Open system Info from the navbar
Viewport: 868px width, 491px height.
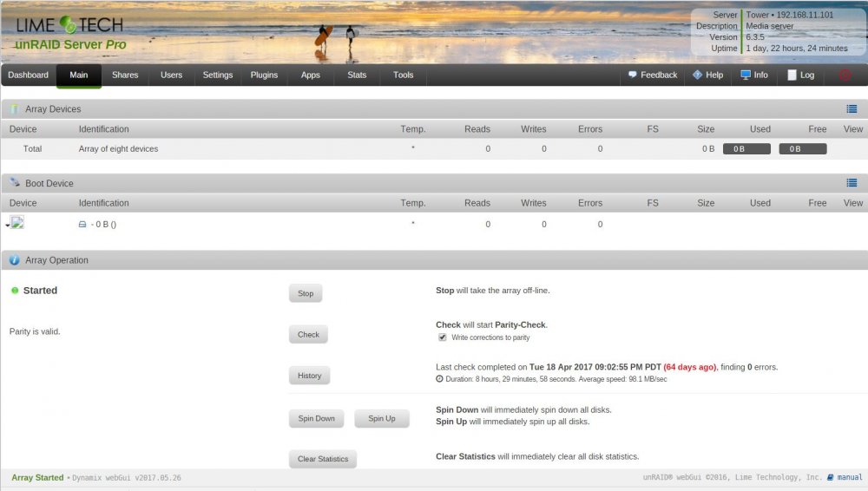coord(754,75)
